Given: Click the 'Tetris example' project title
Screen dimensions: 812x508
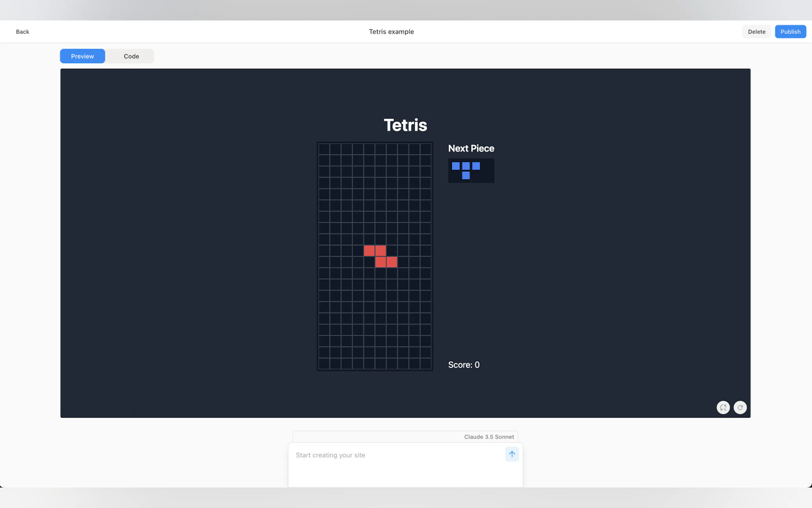Looking at the screenshot, I should [391, 32].
